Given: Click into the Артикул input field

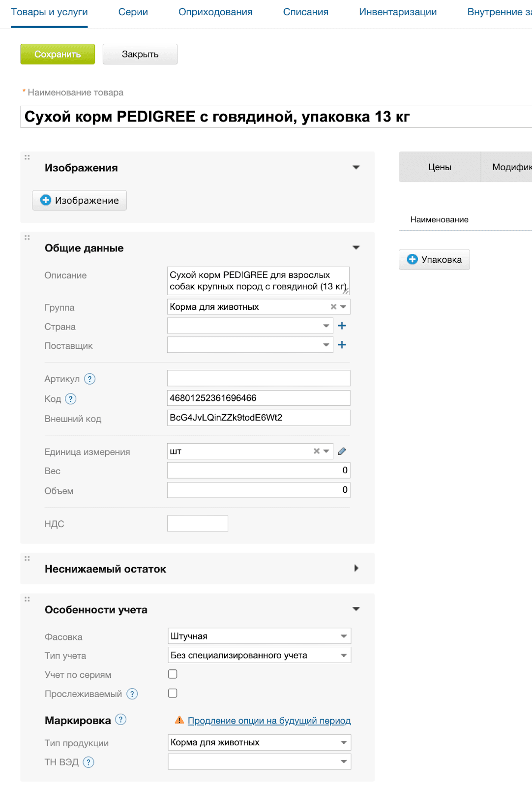Looking at the screenshot, I should [259, 378].
